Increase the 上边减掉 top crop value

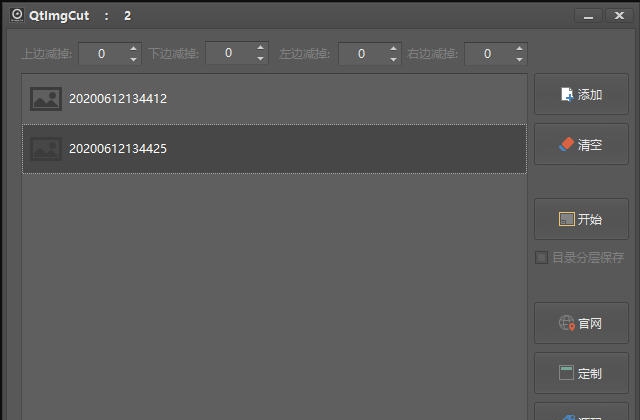(133, 48)
